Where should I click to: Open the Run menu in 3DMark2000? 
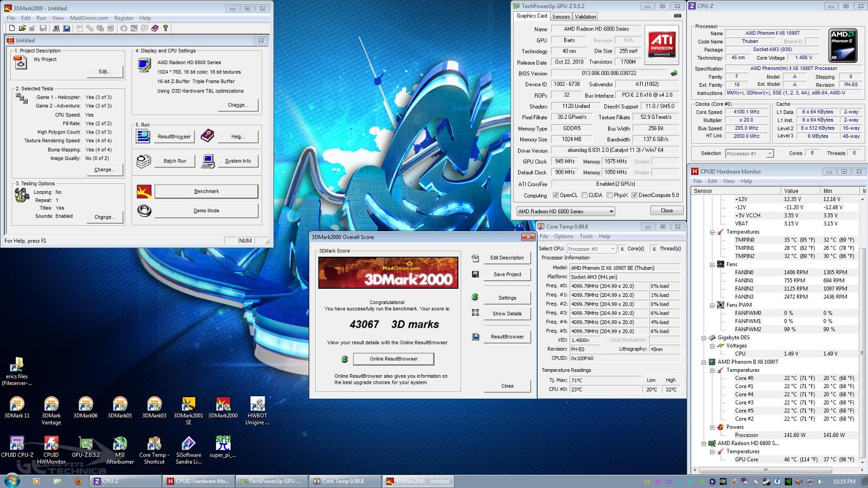[41, 18]
